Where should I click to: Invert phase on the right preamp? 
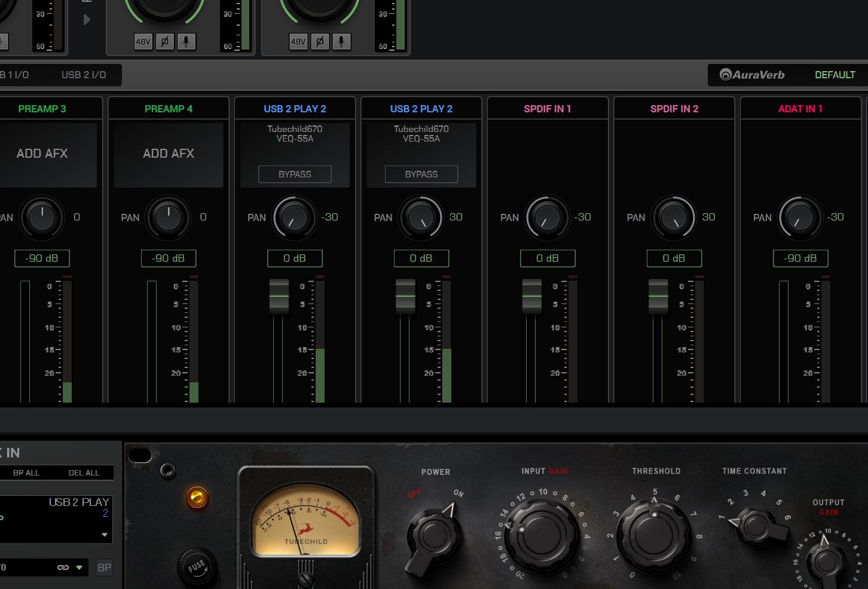(320, 41)
